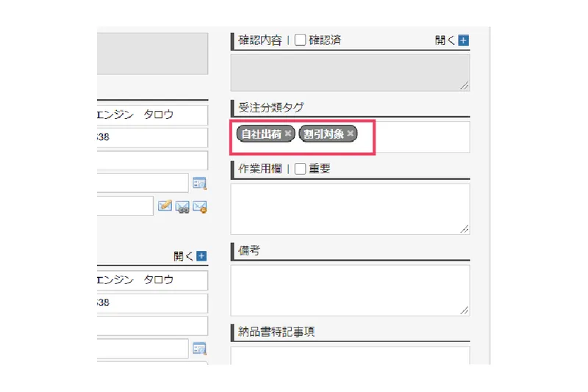Expand lower-left section with 開く plus icon

click(x=201, y=256)
